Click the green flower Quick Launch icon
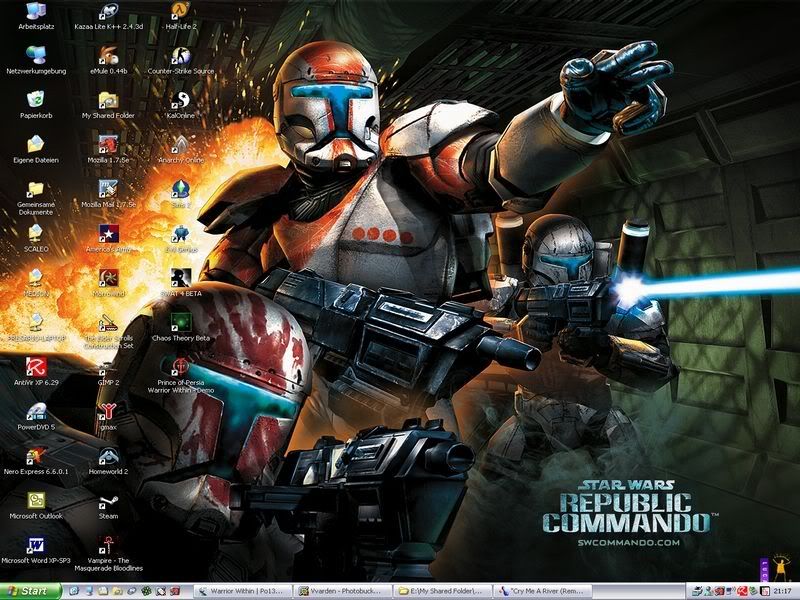 click(147, 591)
